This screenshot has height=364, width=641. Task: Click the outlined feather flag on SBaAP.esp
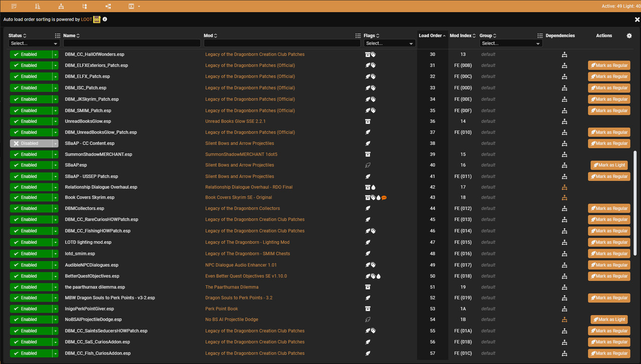point(368,165)
